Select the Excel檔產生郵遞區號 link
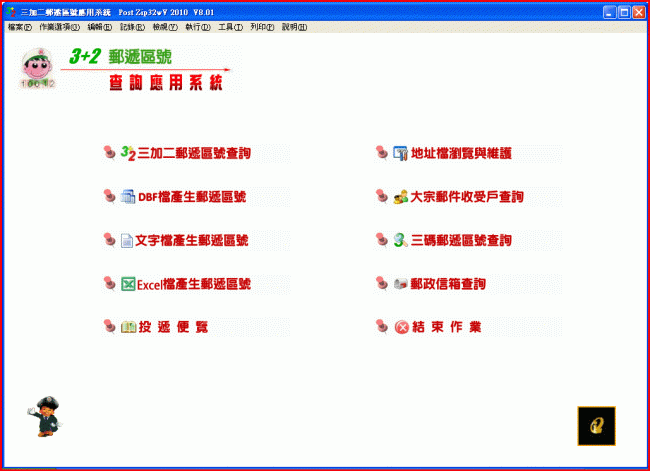Screen dimensions: 650x471 [193, 284]
